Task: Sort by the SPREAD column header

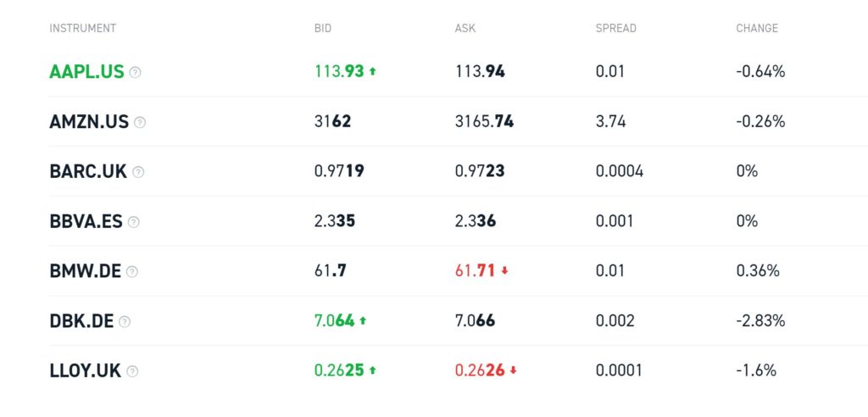Action: (x=615, y=28)
